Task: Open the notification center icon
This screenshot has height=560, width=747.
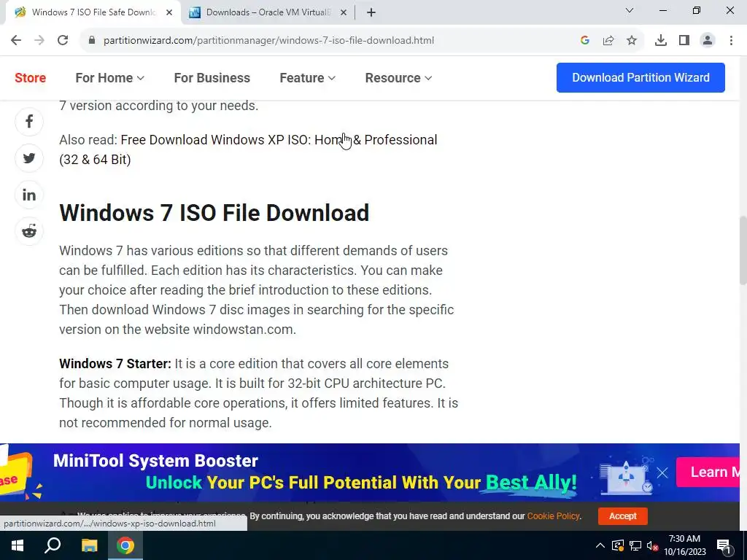Action: (724, 545)
